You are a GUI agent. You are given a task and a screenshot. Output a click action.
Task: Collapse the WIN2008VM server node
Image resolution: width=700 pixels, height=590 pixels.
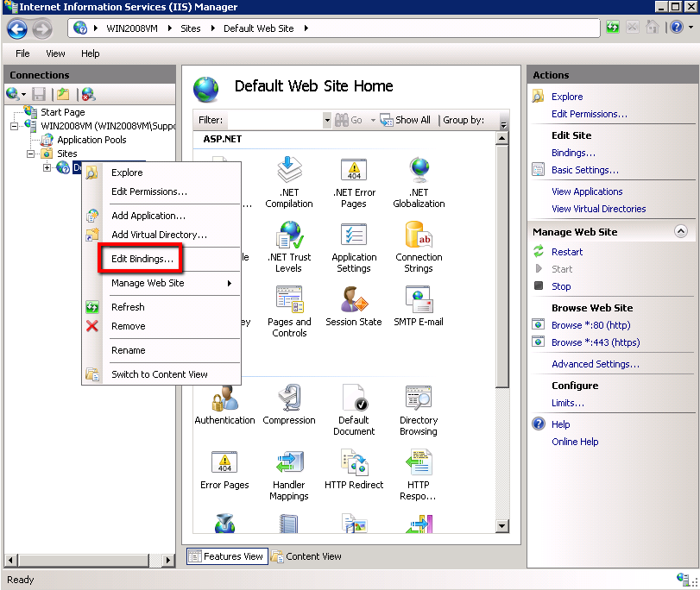pos(15,126)
